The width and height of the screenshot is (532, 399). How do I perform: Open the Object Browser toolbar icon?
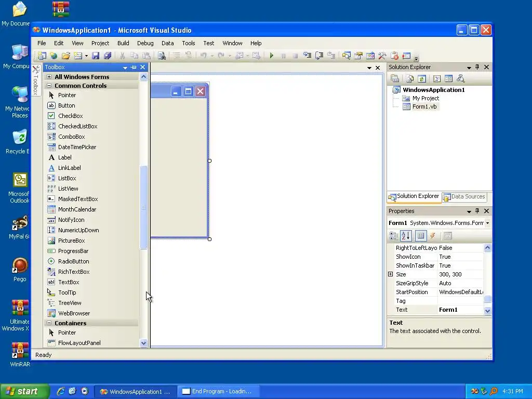[370, 56]
